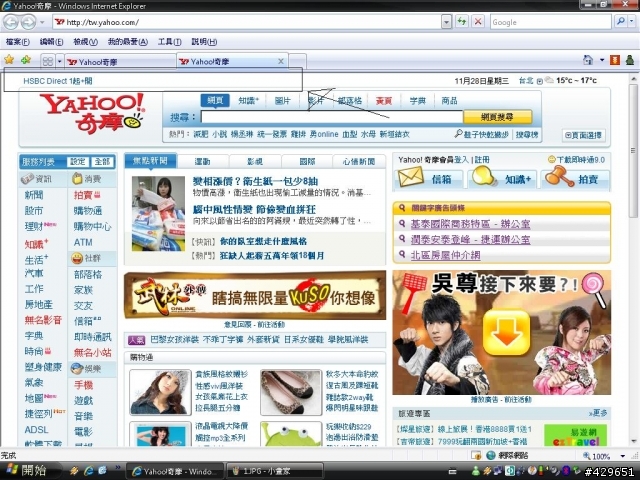Switch to first Yahoo!奇摩 browser tab
The height and width of the screenshot is (480, 640).
[x=121, y=62]
